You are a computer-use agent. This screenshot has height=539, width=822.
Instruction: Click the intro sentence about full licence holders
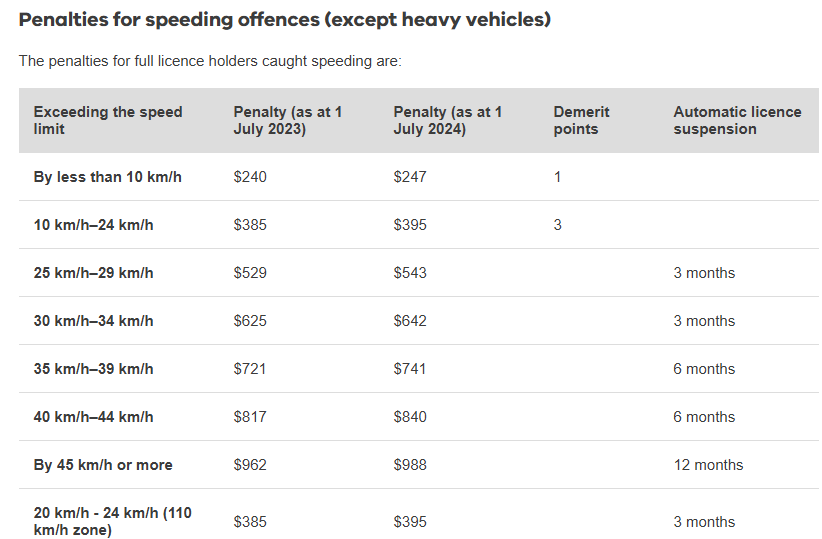pyautogui.click(x=210, y=61)
